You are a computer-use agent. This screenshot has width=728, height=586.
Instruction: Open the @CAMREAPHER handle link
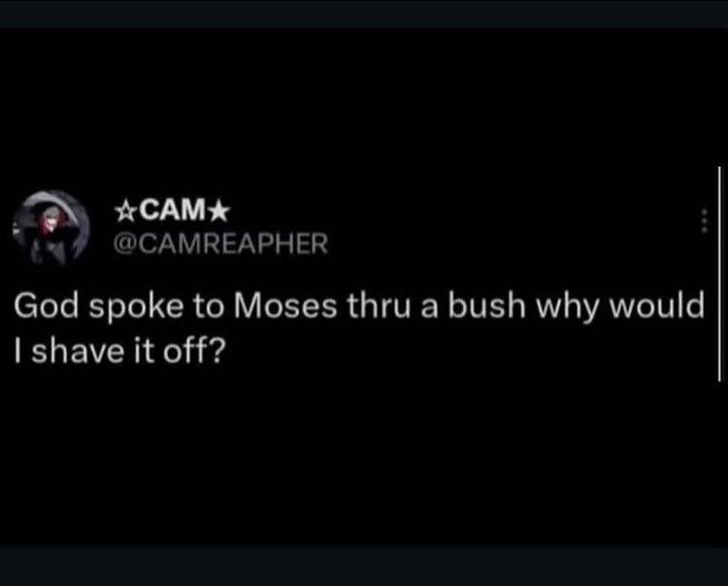click(221, 244)
